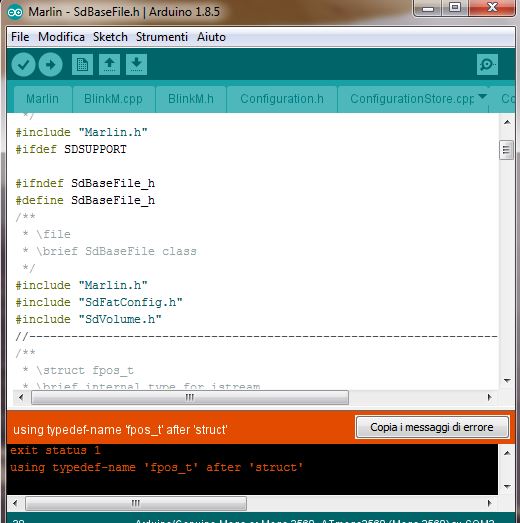
Task: Maximize the Arduino window
Action: click(455, 8)
